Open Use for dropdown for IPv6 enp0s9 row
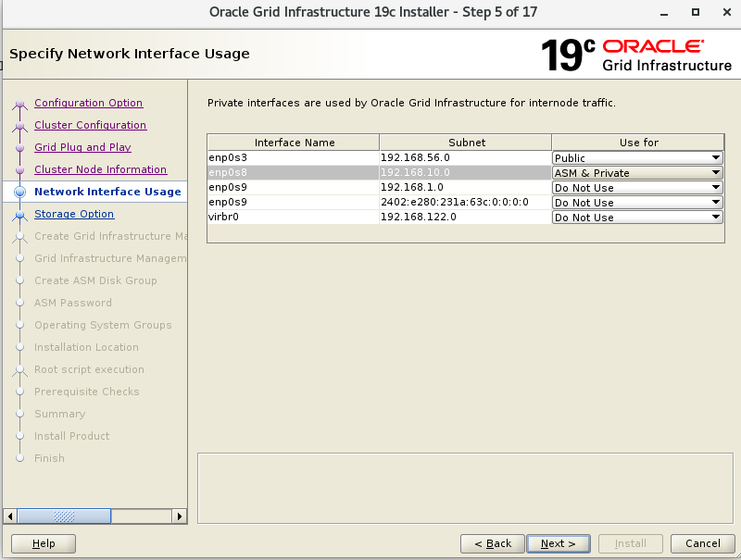741x560 pixels. pyautogui.click(x=637, y=203)
